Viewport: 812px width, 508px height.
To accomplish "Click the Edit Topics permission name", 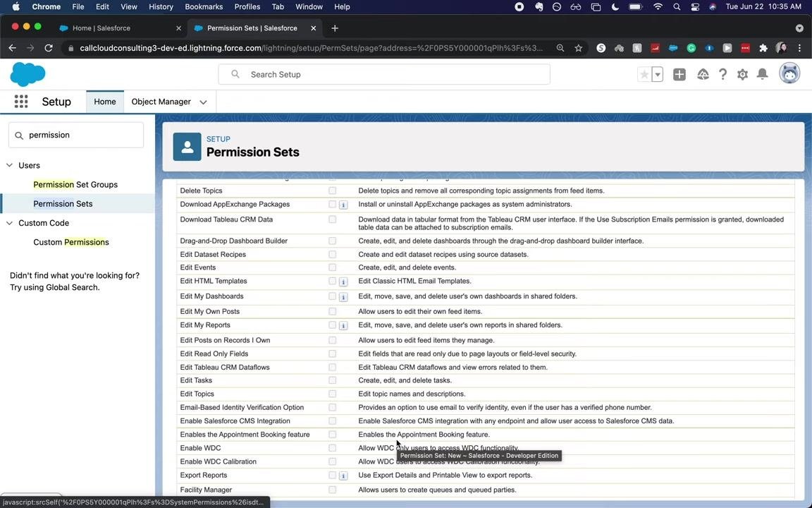I will 197,394.
